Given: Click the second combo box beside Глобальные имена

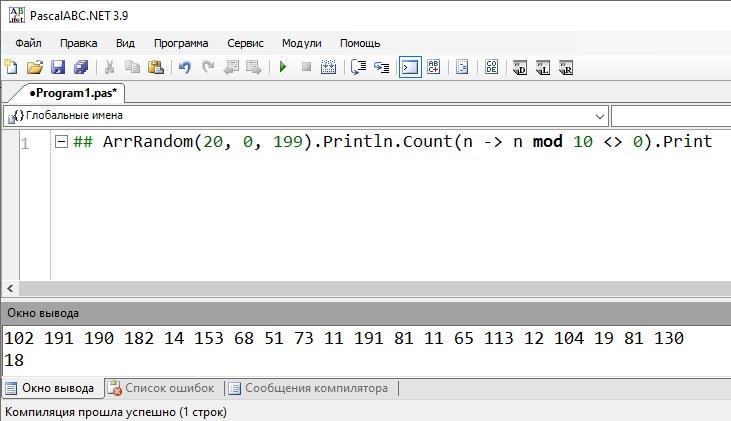Looking at the screenshot, I should 671,116.
